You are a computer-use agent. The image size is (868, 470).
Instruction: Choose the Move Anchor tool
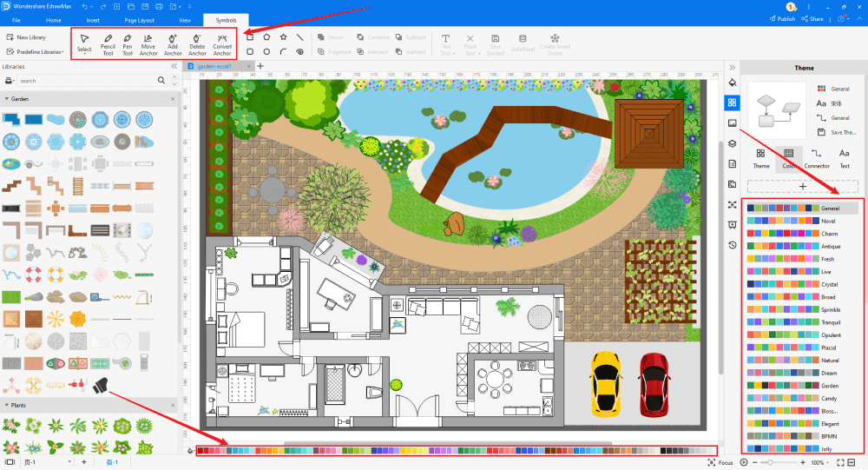point(148,44)
